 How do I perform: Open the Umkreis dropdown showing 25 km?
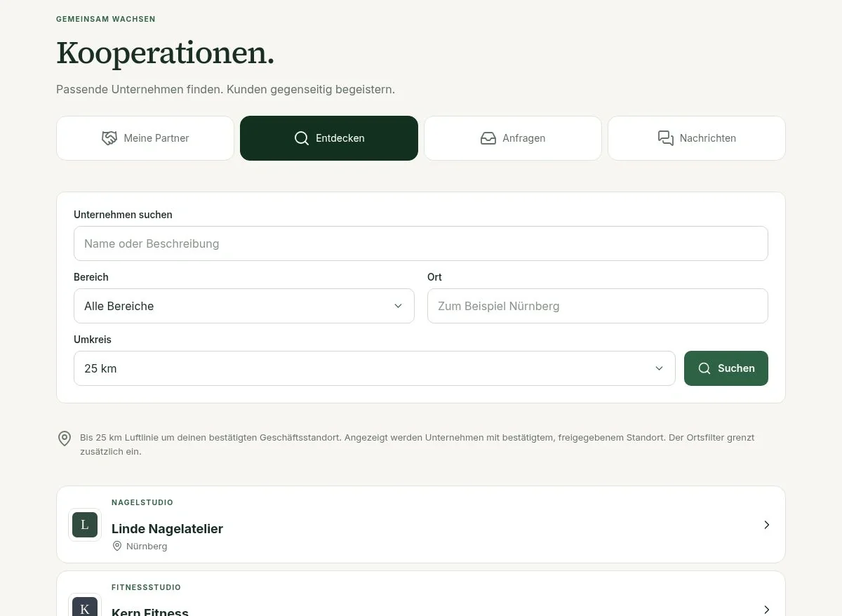click(x=375, y=368)
